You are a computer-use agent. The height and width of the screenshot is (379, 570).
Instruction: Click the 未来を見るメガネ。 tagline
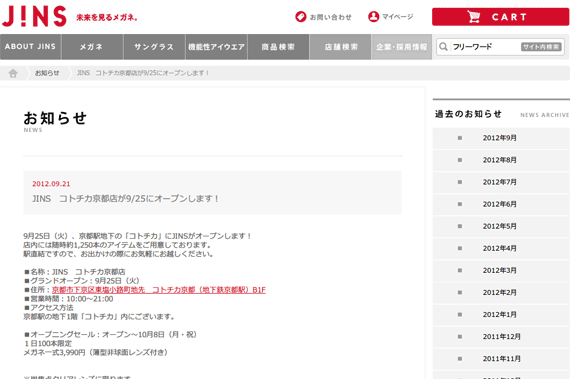(x=107, y=17)
